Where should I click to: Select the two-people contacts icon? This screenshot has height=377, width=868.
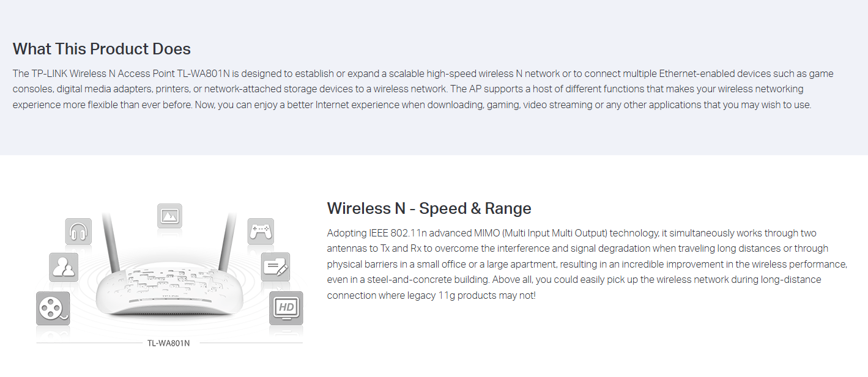pos(64,267)
